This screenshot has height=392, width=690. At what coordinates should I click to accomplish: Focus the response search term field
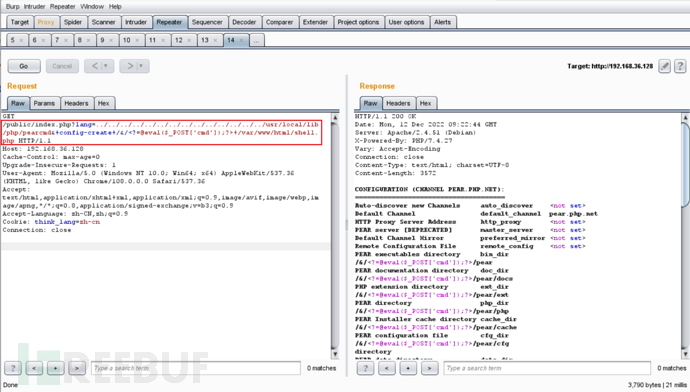click(x=547, y=368)
